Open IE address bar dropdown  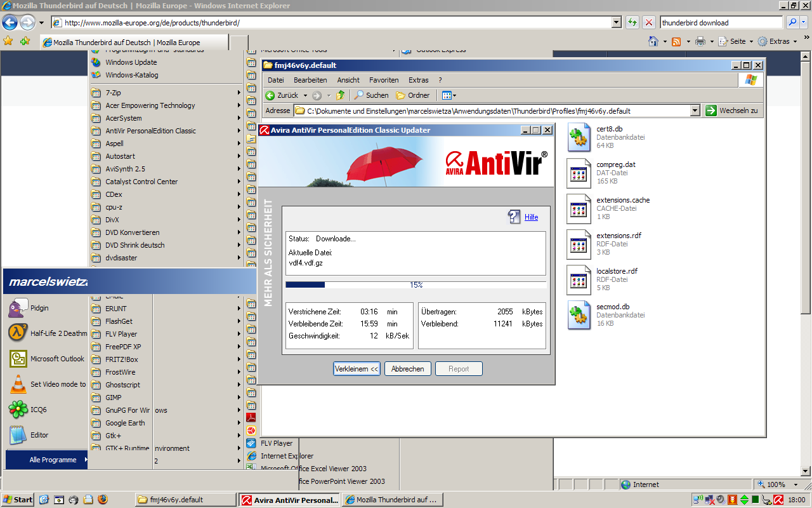(x=616, y=22)
